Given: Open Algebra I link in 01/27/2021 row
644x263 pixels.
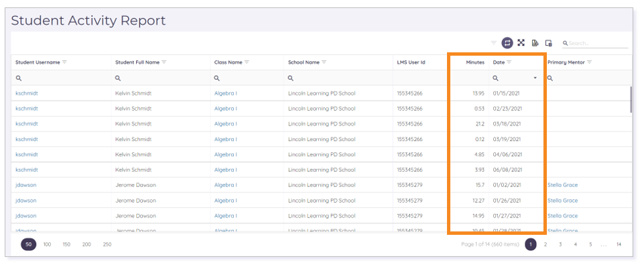Looking at the screenshot, I should [225, 216].
